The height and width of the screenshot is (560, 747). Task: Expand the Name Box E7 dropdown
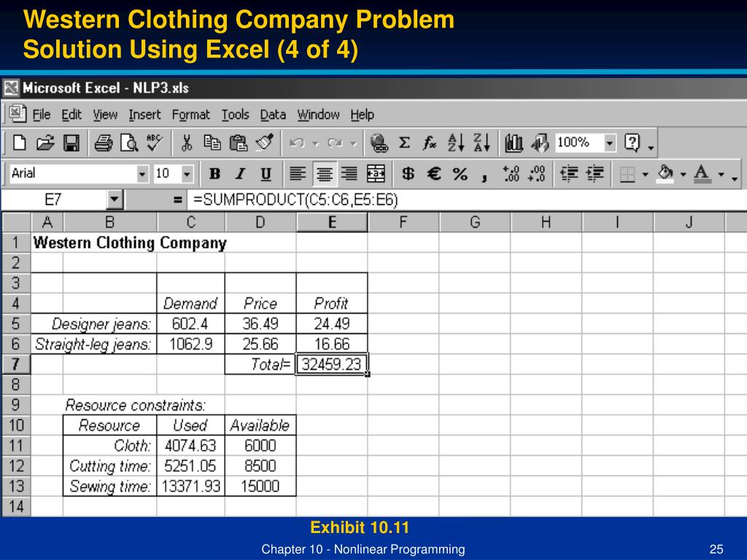click(115, 200)
